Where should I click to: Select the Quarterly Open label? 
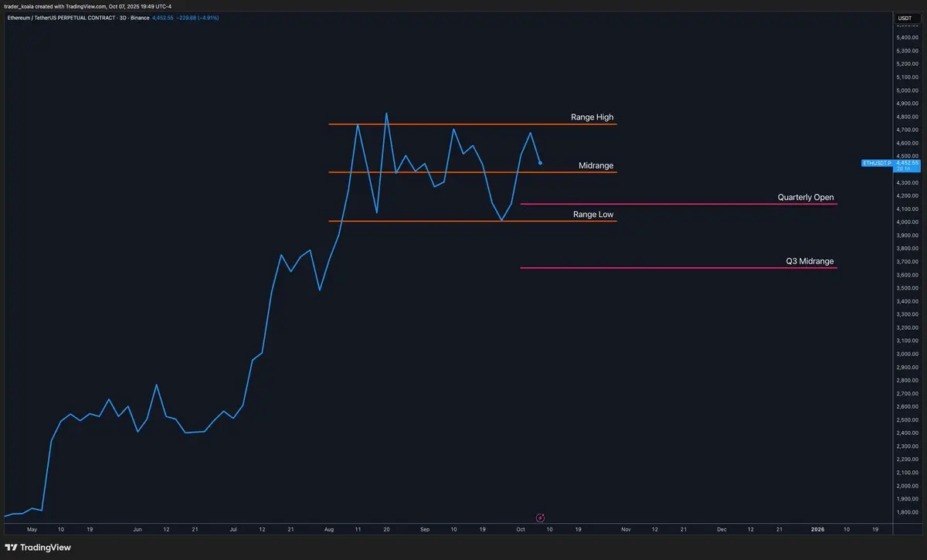click(x=806, y=197)
